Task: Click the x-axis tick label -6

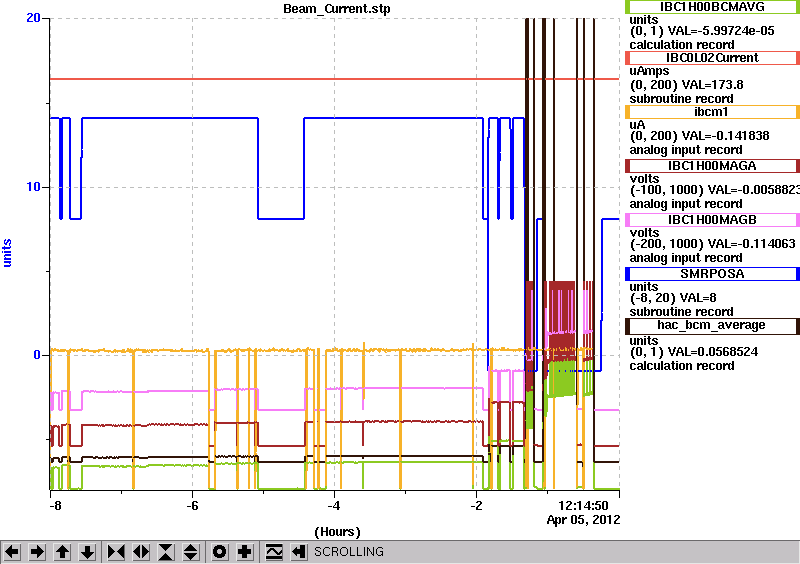Action: [192, 506]
